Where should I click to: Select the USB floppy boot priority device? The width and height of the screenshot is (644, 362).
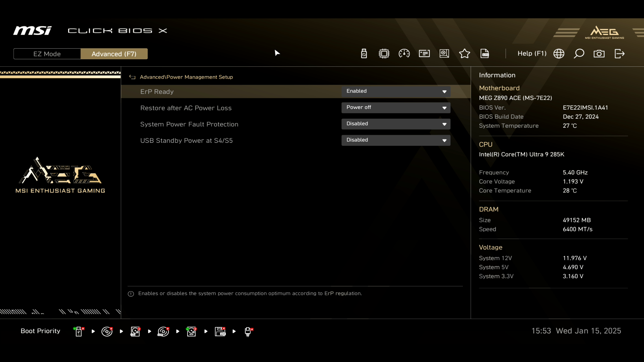coord(220,331)
